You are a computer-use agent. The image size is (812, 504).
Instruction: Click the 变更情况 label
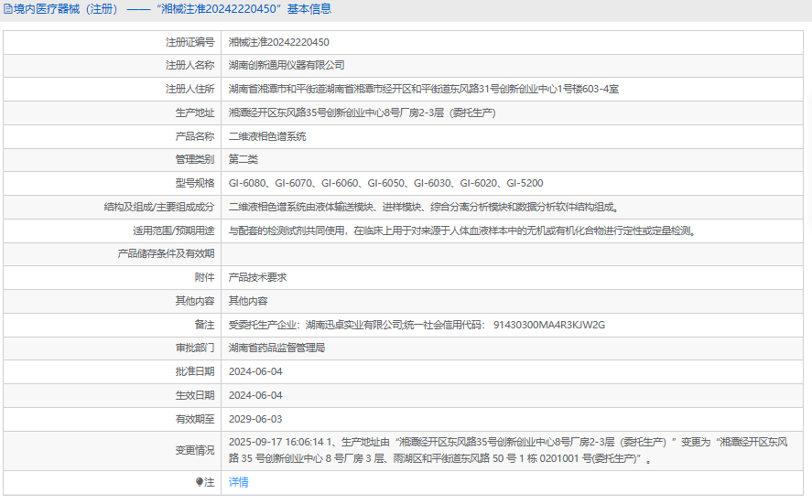point(195,450)
